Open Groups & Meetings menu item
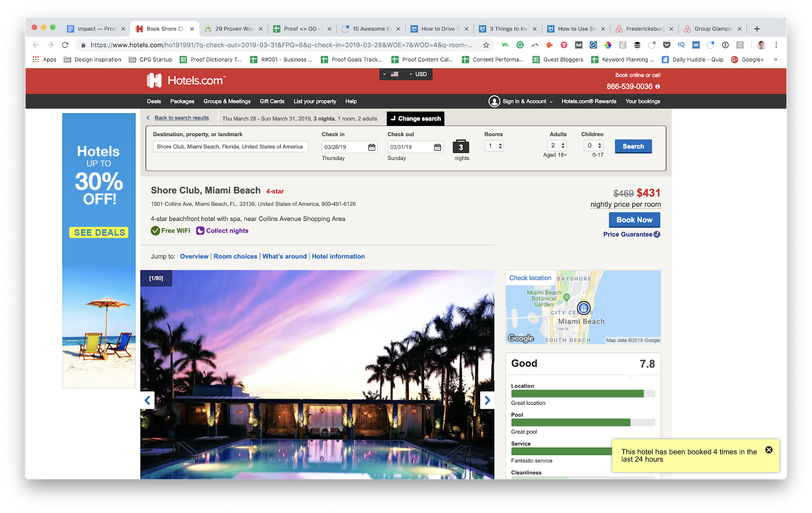Viewport: 812px width, 513px height. tap(227, 102)
